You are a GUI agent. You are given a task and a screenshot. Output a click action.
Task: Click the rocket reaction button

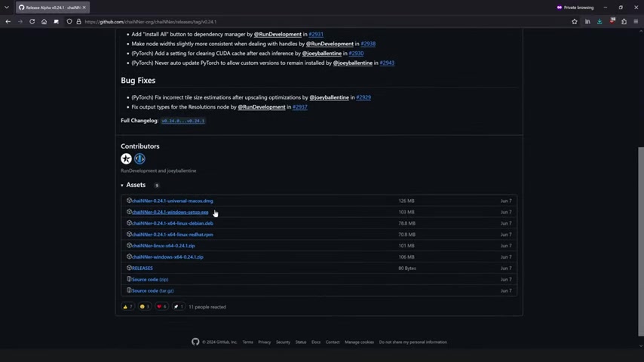click(x=178, y=307)
